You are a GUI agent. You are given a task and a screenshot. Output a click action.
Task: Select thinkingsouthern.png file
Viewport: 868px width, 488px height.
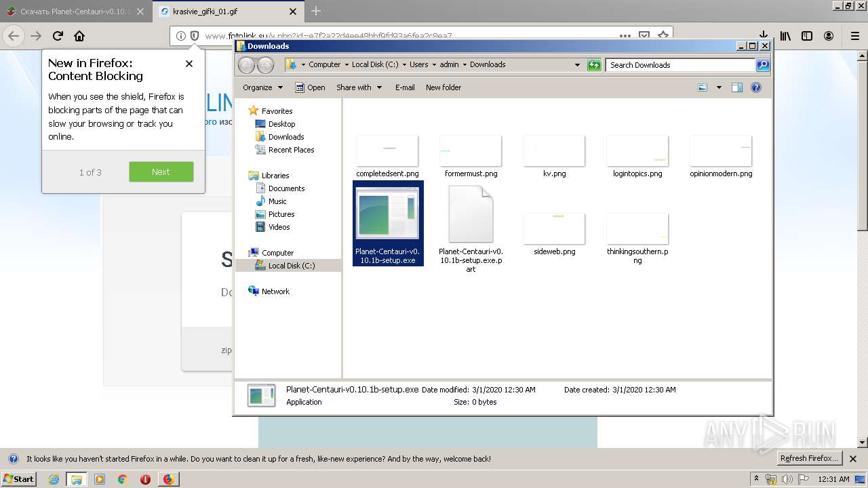[637, 239]
